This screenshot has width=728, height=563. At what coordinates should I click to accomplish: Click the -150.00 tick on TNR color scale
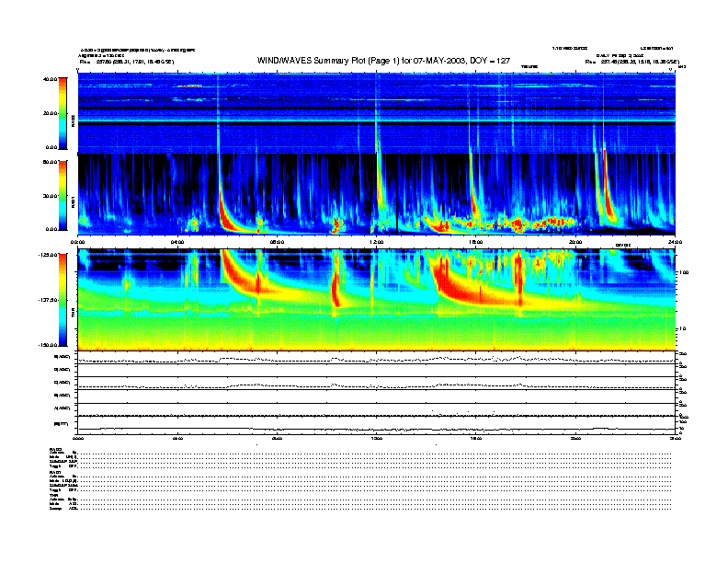(x=48, y=345)
